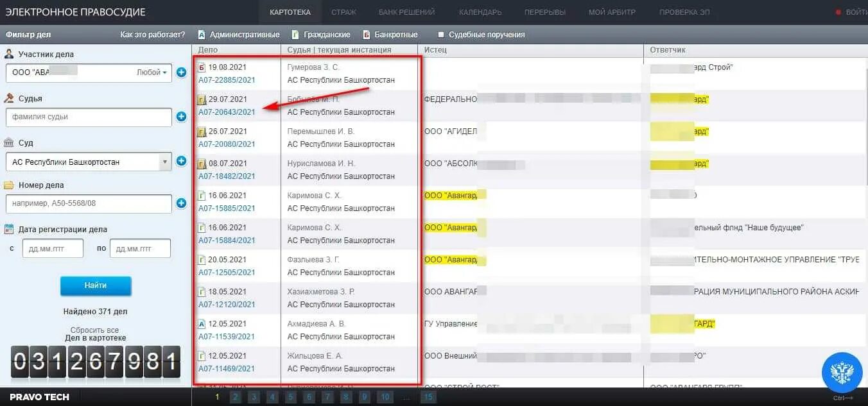The image size is (868, 406).
Task: Open case А07-20080/2021
Action: pyautogui.click(x=227, y=144)
